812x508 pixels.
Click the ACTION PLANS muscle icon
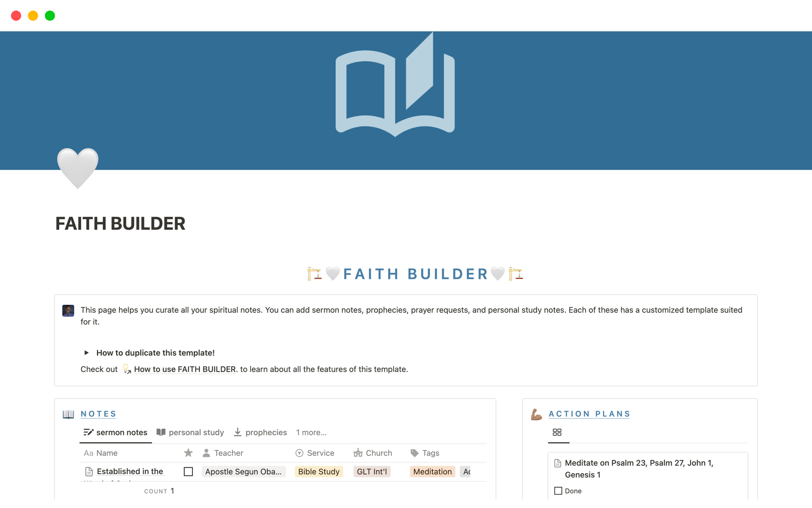coord(536,414)
